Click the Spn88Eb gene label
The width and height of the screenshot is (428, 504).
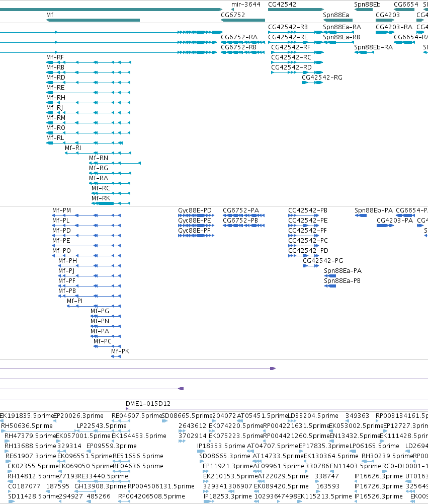367,5
